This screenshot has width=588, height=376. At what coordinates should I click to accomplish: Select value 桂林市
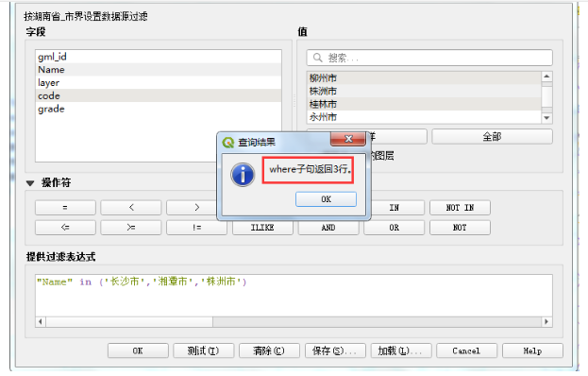(424, 104)
